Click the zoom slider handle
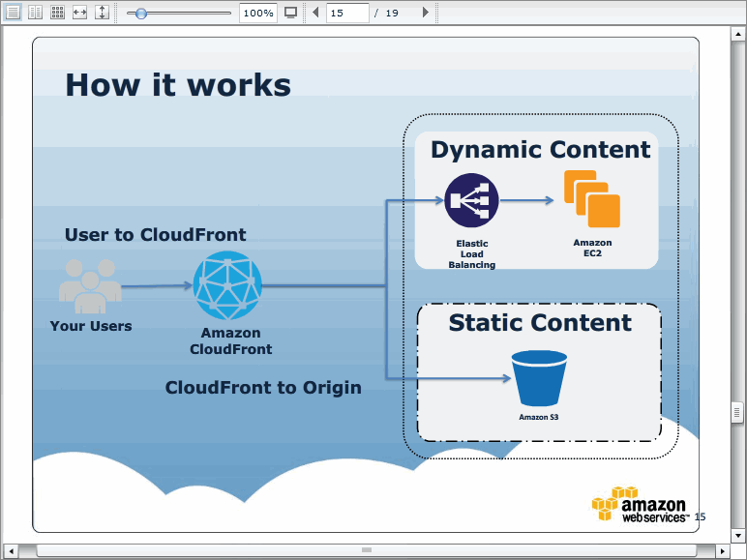 click(140, 13)
